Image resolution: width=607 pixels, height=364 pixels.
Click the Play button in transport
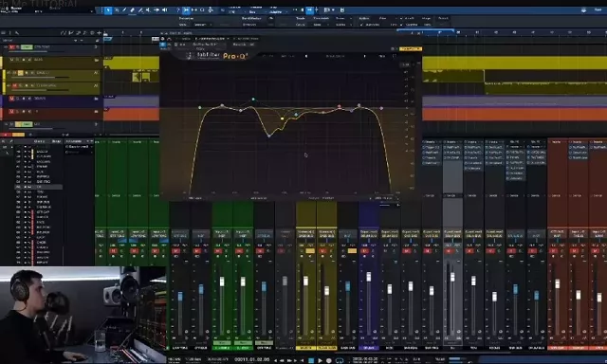tap(321, 360)
